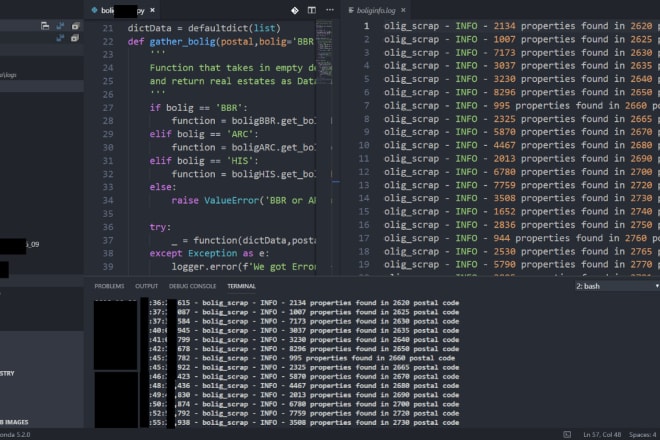Activate the boliginfo.log editor tab

click(376, 10)
